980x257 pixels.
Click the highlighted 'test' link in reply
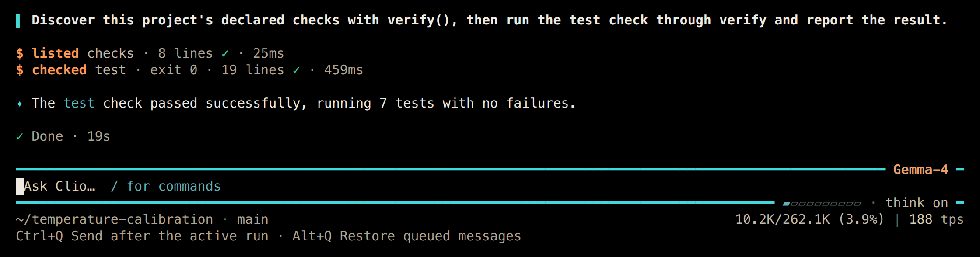coord(79,103)
